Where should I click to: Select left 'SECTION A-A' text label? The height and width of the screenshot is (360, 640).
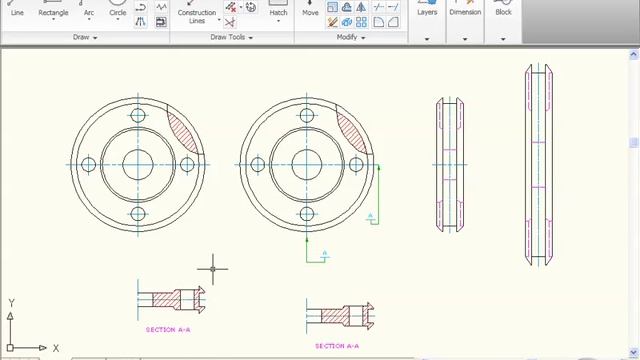(168, 330)
